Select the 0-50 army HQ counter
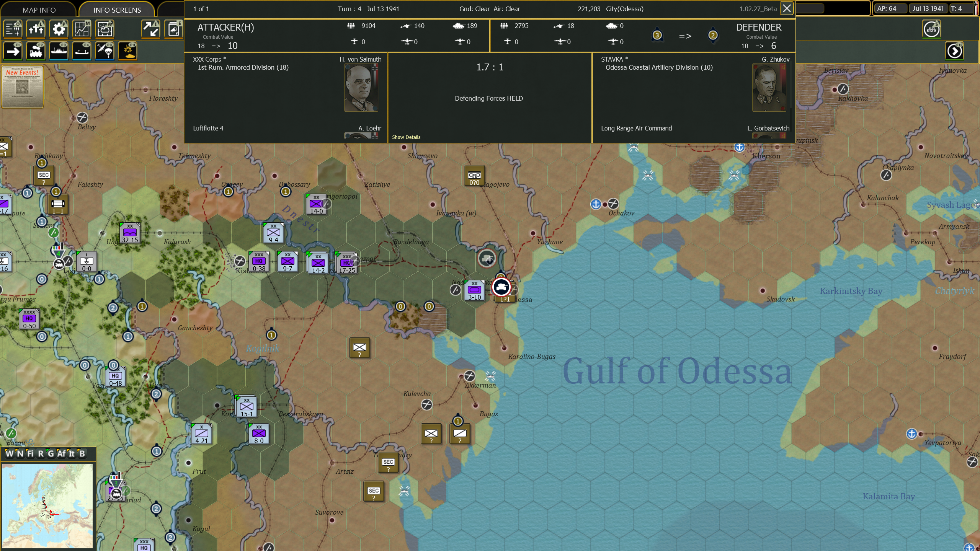The width and height of the screenshot is (980, 551). (29, 319)
